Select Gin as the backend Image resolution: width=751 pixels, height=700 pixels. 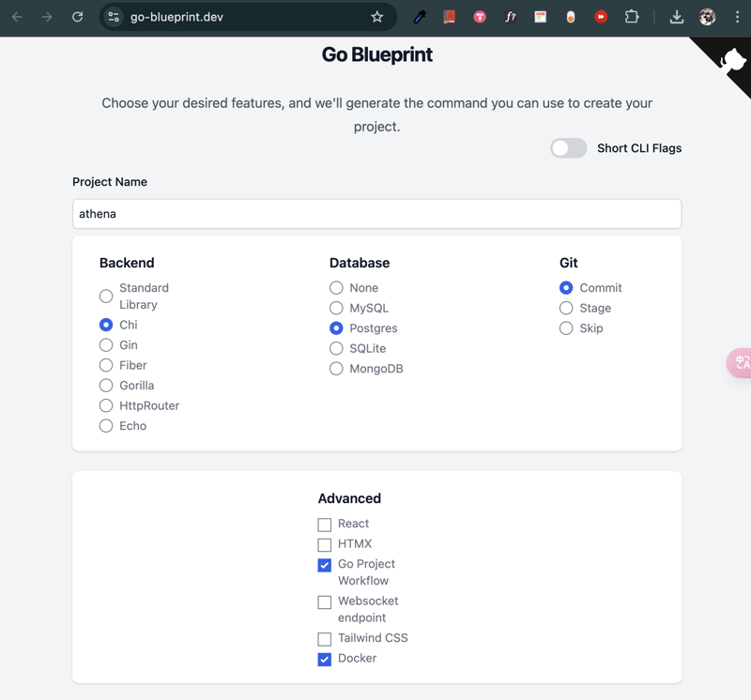[x=106, y=345]
